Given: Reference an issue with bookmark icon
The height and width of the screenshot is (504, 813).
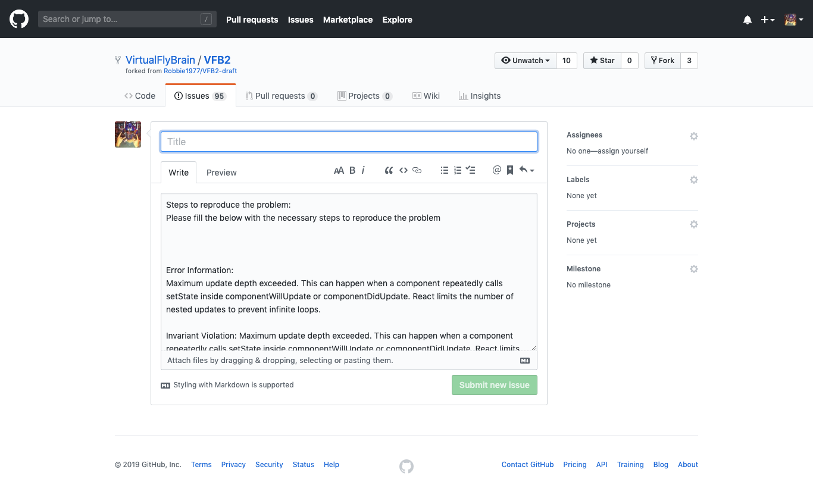Looking at the screenshot, I should click(510, 170).
